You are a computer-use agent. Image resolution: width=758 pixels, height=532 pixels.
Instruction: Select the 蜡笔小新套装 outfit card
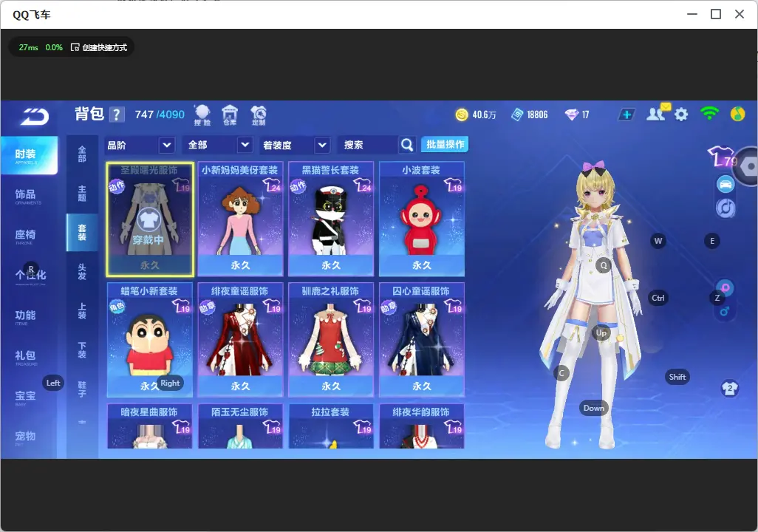150,340
